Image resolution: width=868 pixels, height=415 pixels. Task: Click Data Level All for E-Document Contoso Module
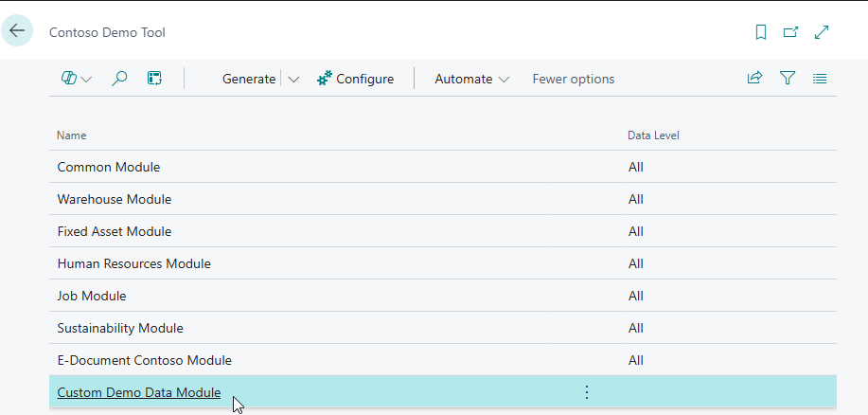coord(635,360)
